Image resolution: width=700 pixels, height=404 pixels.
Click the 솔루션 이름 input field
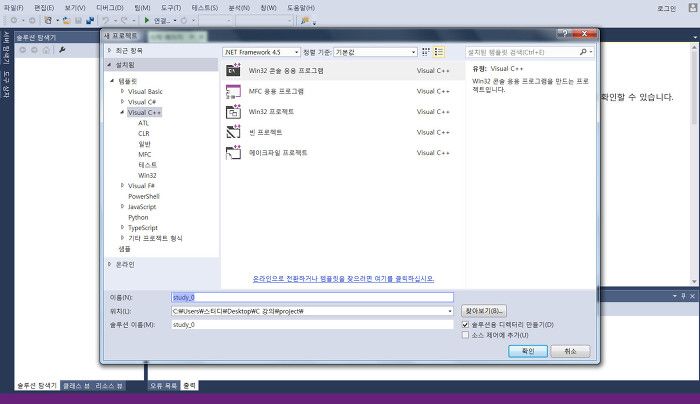click(x=312, y=325)
